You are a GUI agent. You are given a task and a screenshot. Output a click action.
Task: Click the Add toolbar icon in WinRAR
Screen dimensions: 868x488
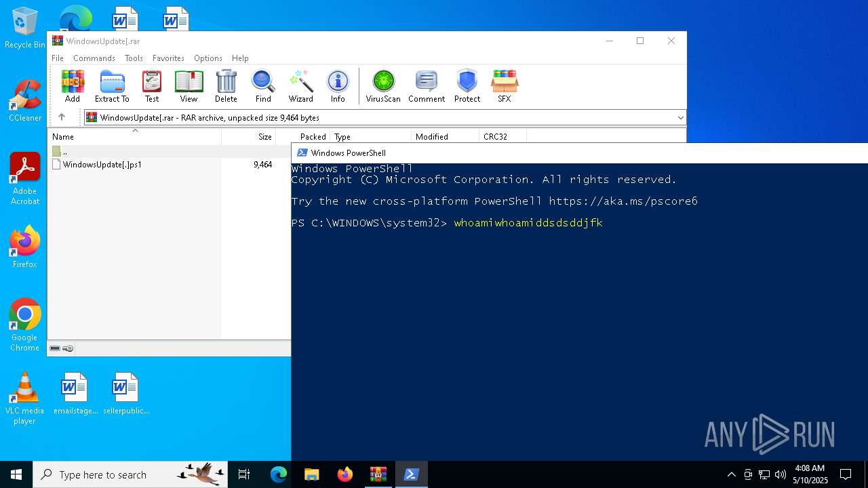pyautogui.click(x=73, y=86)
